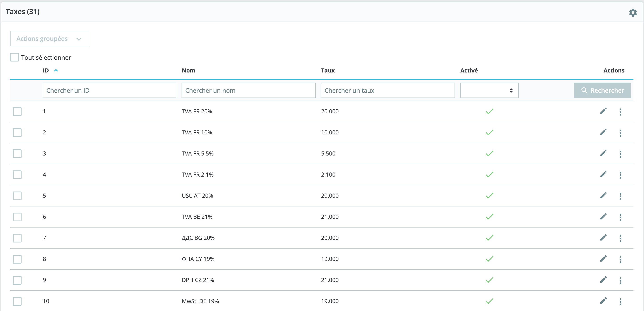The height and width of the screenshot is (311, 644).
Task: Select the checkbox for tax ID 7
Action: point(17,238)
